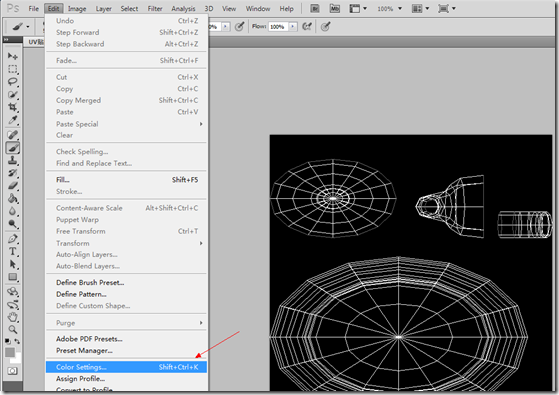Image resolution: width=559 pixels, height=395 pixels.
Task: Open the Image menu
Action: [x=77, y=9]
